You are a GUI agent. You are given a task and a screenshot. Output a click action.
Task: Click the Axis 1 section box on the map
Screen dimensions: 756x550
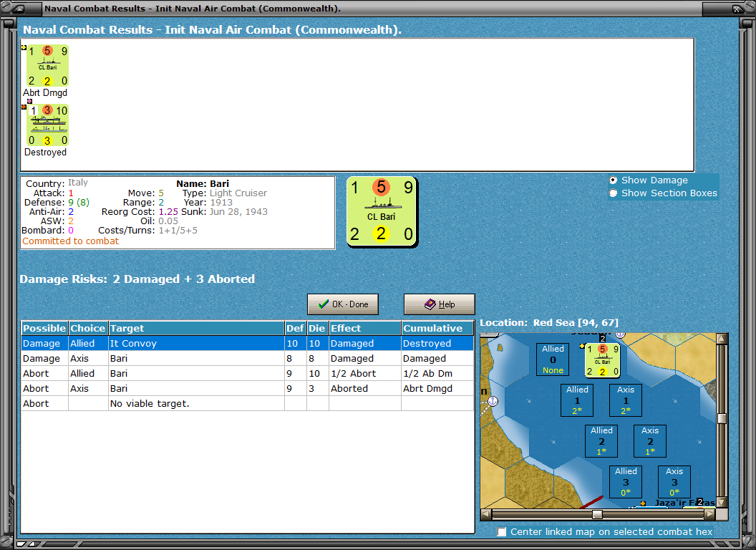(626, 400)
